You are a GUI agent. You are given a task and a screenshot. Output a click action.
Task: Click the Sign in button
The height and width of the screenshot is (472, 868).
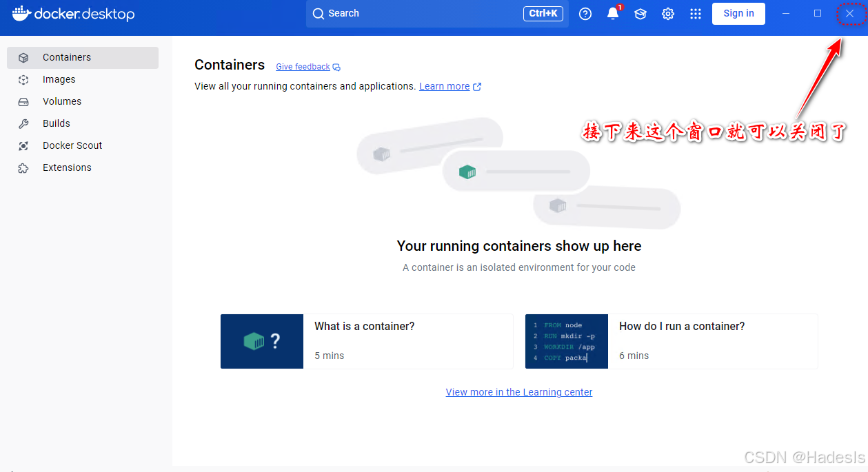point(738,14)
